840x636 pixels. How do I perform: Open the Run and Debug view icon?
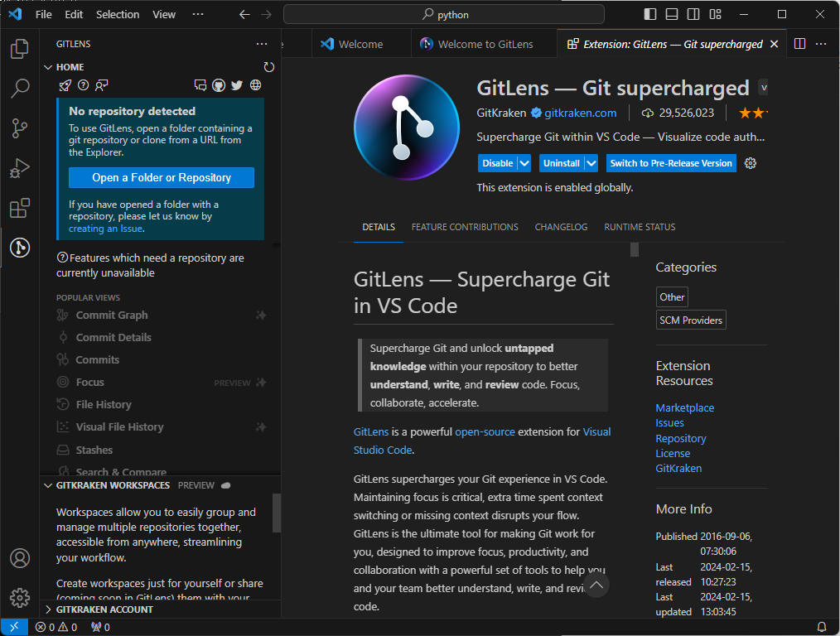click(20, 168)
